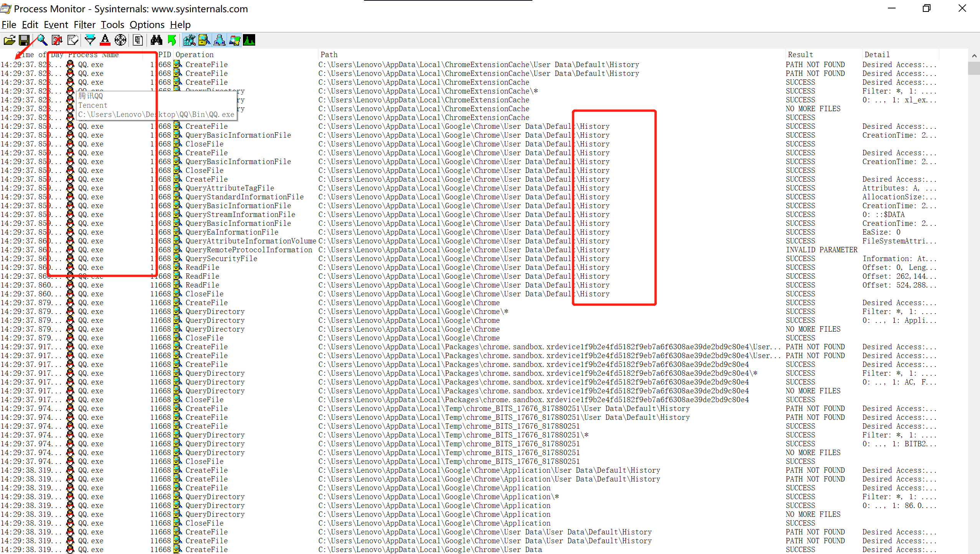This screenshot has height=554, width=980.
Task: Click the '0: .., 1: xl_ex...' detail cell
Action: [899, 100]
